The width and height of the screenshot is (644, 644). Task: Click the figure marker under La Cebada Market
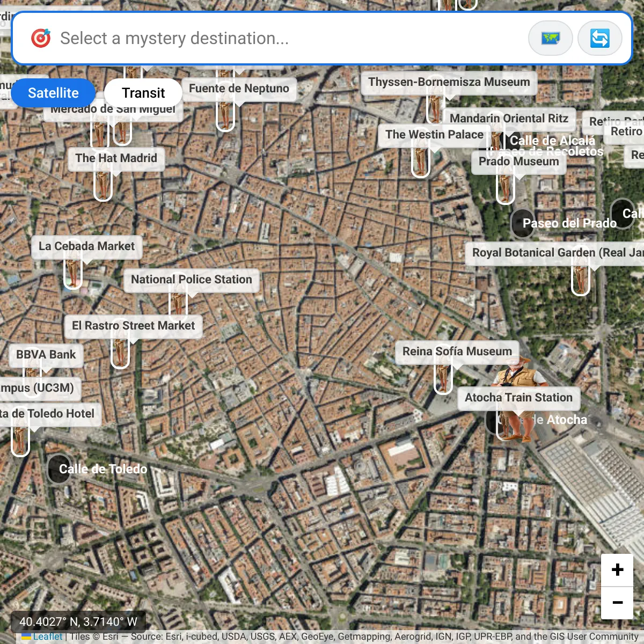[72, 273]
